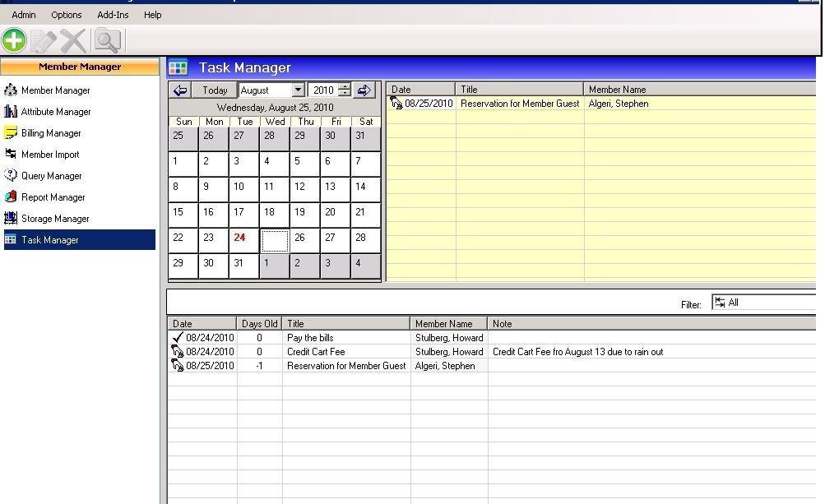Click note 'Credit Cart Fee fro August 13 due to rain out'

pyautogui.click(x=577, y=351)
